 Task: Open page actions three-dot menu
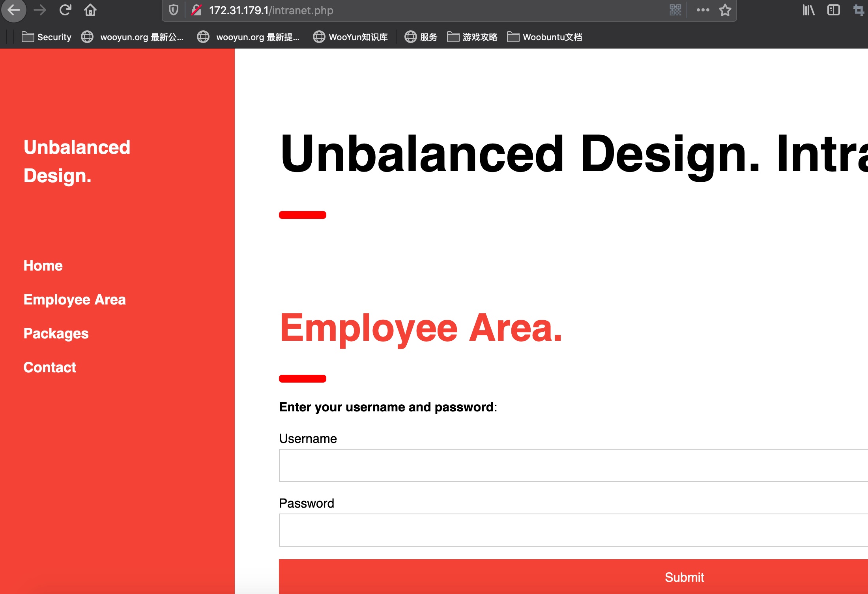[x=703, y=10]
